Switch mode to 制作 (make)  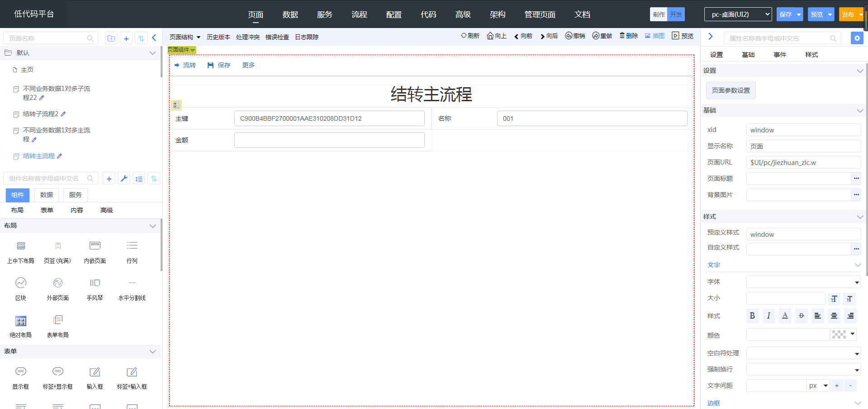click(x=659, y=14)
